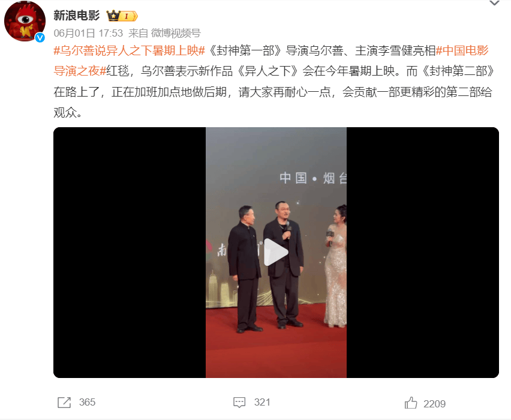The image size is (511, 420).
Task: Click the video thumbnail on the host in white dress
Action: tap(336, 266)
